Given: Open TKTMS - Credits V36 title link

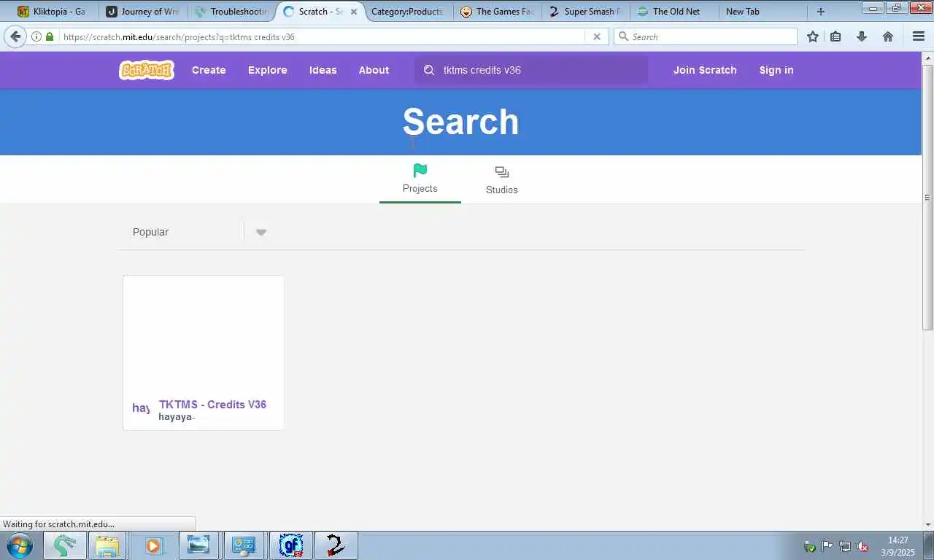Looking at the screenshot, I should pyautogui.click(x=212, y=404).
